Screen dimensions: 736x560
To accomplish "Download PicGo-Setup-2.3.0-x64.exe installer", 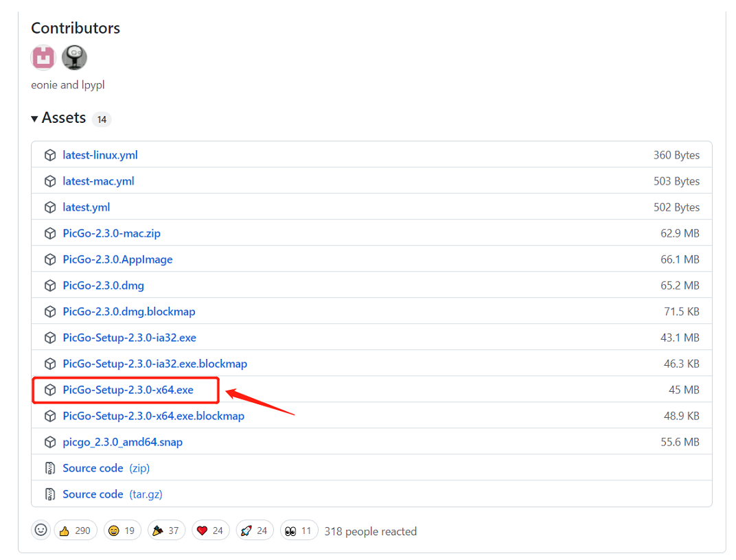I will (x=128, y=390).
